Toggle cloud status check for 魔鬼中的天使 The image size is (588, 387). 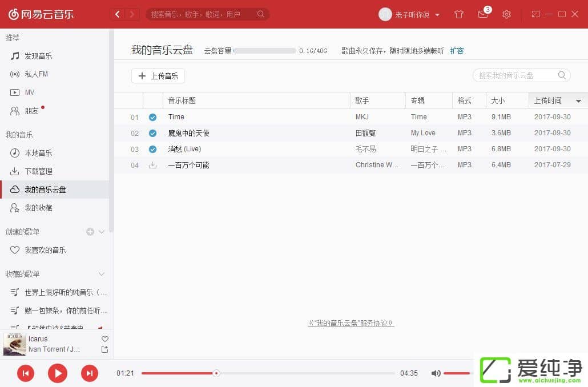click(152, 133)
